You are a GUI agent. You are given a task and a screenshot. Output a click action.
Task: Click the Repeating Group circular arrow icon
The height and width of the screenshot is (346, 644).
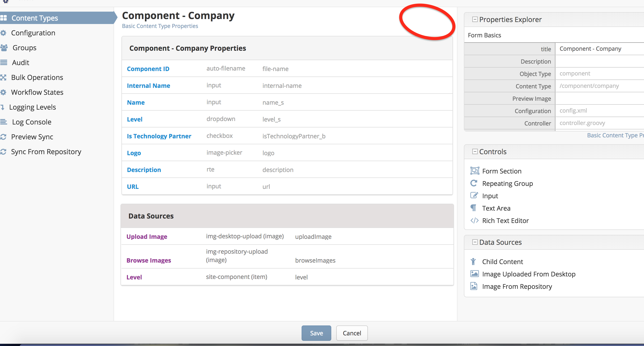coord(474,183)
